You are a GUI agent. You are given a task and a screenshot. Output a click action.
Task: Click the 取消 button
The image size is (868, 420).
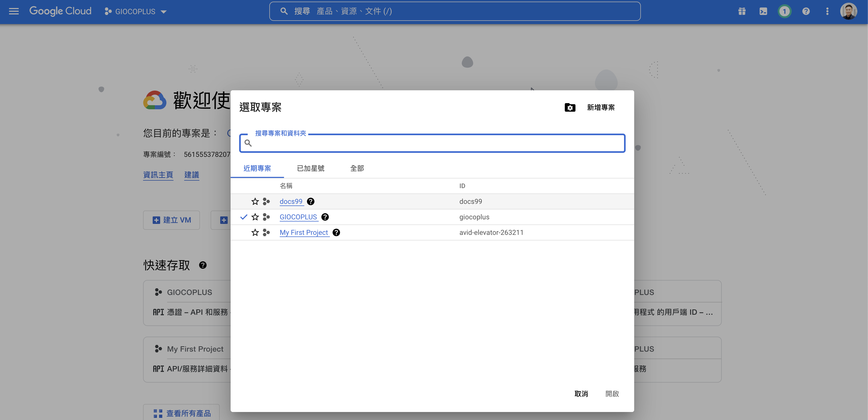[x=581, y=394]
